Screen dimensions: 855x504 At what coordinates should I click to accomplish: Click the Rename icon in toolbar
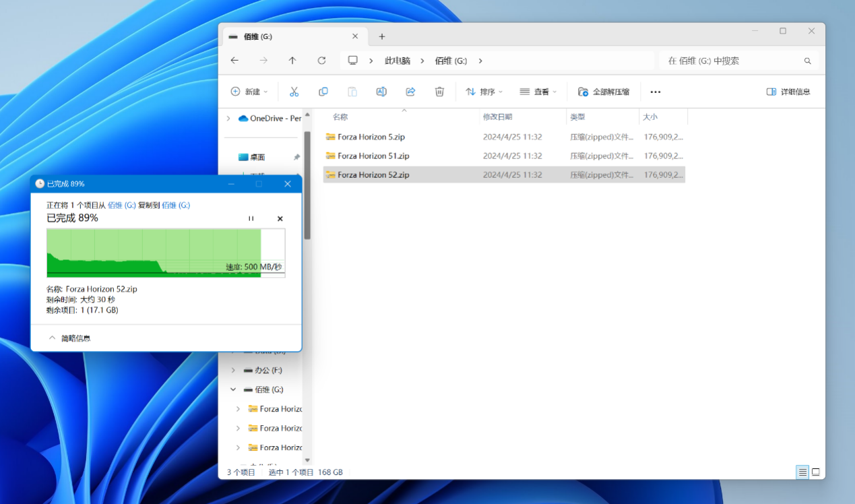[x=381, y=92]
